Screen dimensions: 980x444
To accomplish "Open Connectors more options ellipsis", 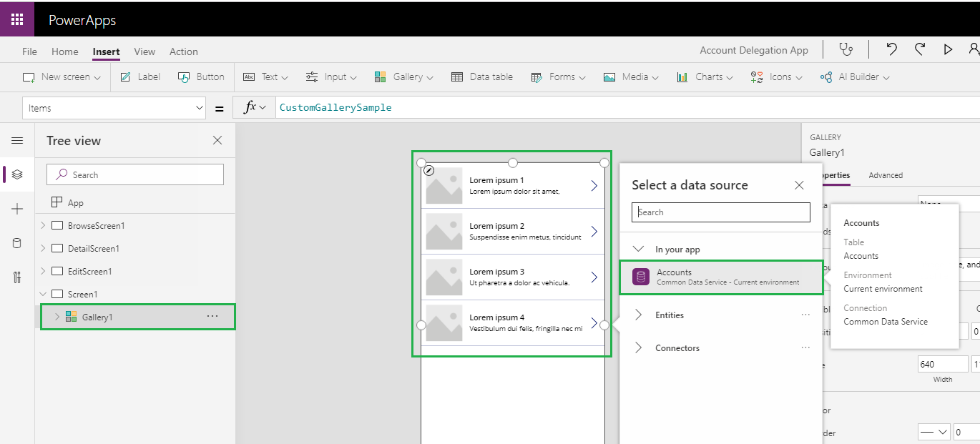I will point(805,347).
